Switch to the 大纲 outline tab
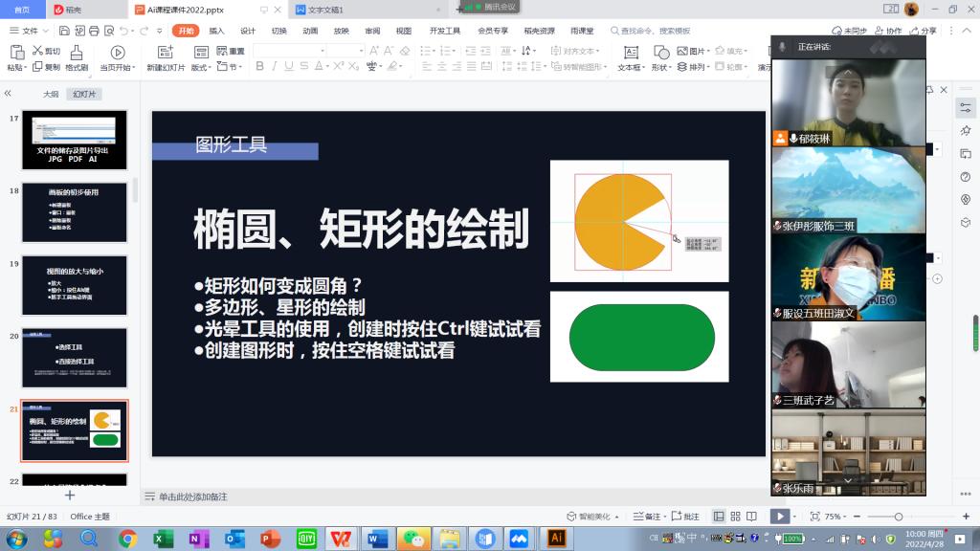The image size is (980, 551). click(51, 94)
